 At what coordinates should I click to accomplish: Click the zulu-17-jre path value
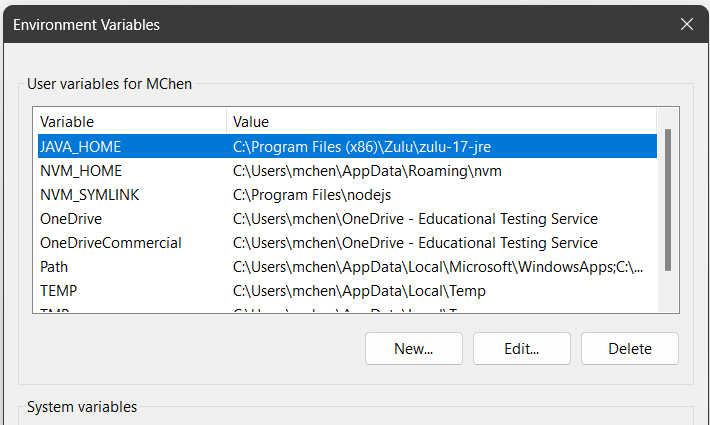point(362,147)
